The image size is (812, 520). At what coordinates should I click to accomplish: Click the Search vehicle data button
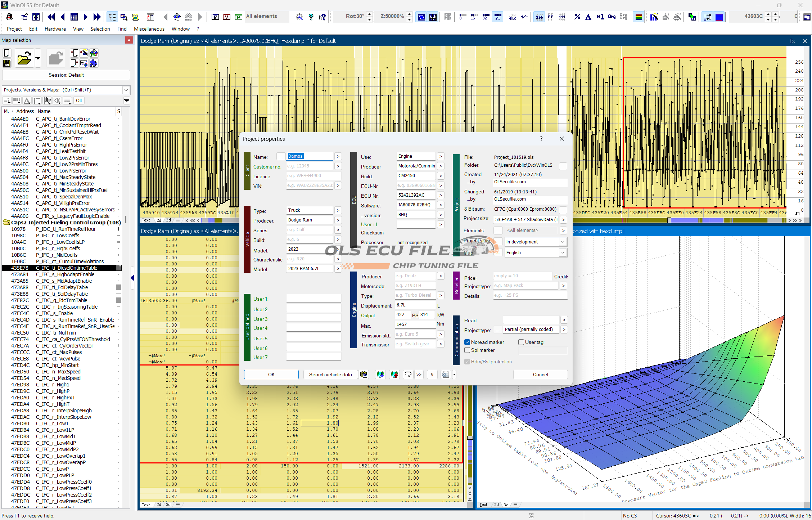tap(330, 375)
